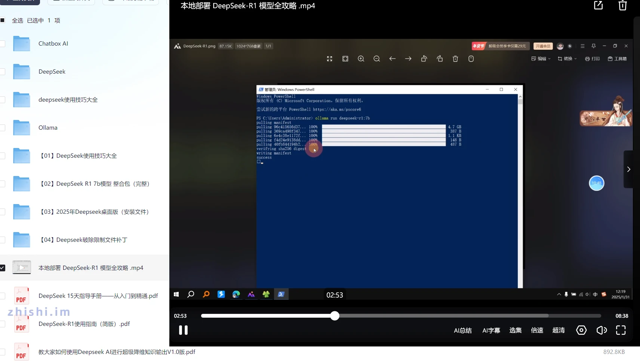Open the Windows Start menu

click(176, 294)
